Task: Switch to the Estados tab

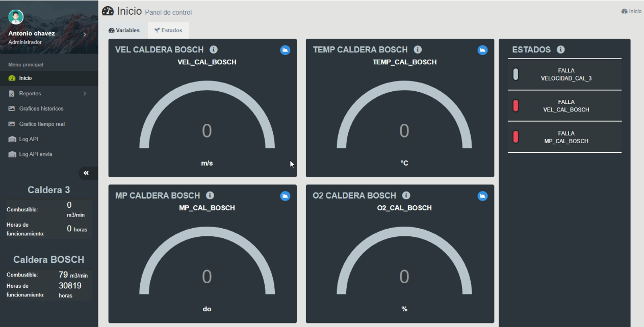Action: click(168, 31)
